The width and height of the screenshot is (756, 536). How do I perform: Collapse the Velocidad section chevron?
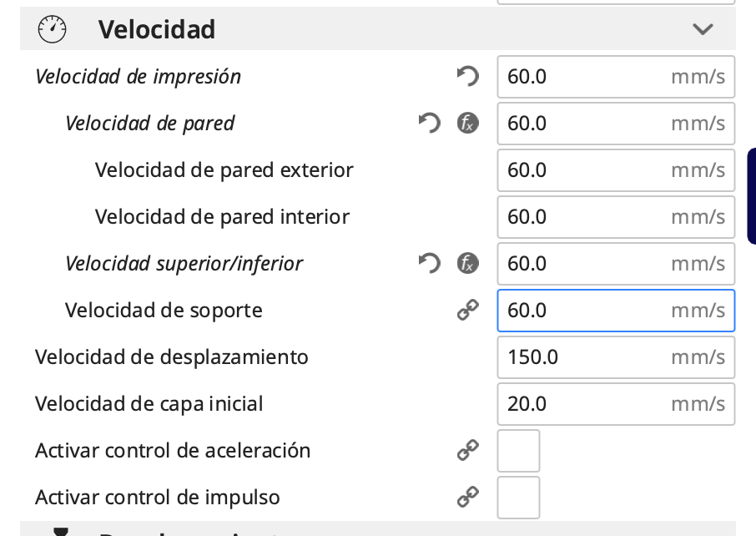pos(703,30)
